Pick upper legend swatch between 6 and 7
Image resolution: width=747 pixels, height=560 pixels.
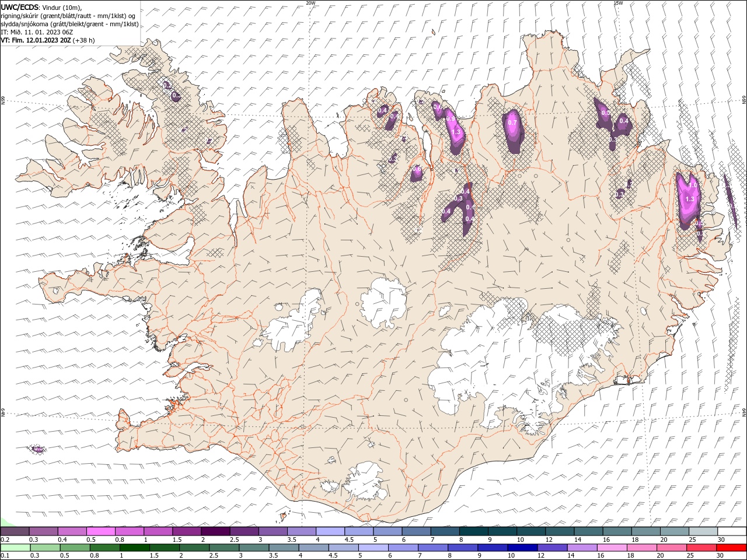416,531
